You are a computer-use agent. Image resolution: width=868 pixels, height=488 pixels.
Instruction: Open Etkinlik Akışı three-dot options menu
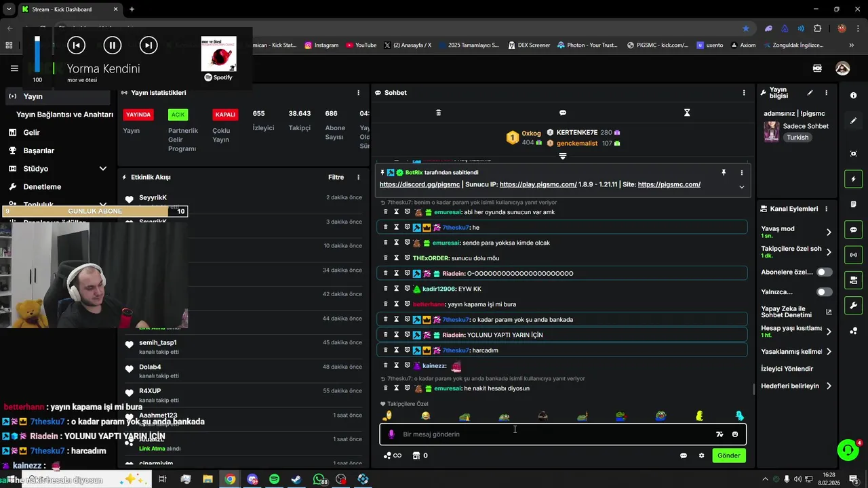point(359,177)
